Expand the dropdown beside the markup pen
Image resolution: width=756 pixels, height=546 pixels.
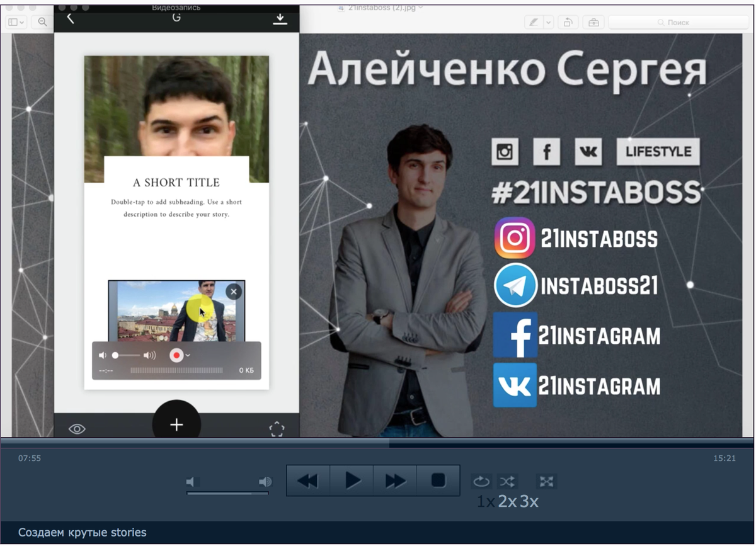click(548, 22)
